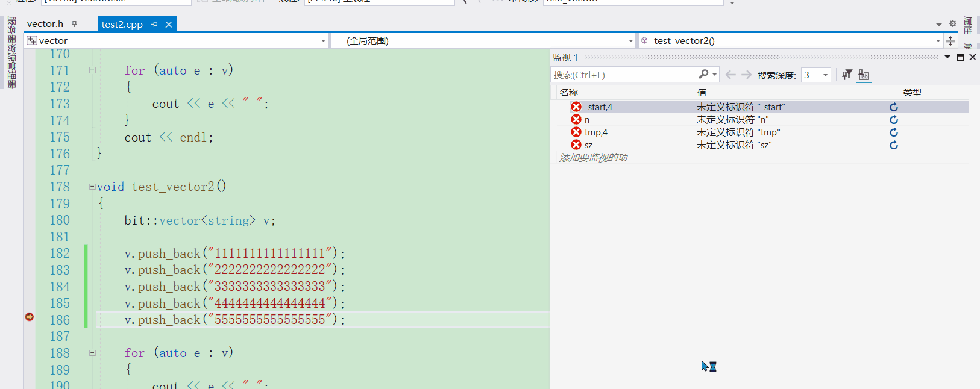This screenshot has height=389, width=980.
Task: Click the error icon beside _start,4
Action: [576, 107]
